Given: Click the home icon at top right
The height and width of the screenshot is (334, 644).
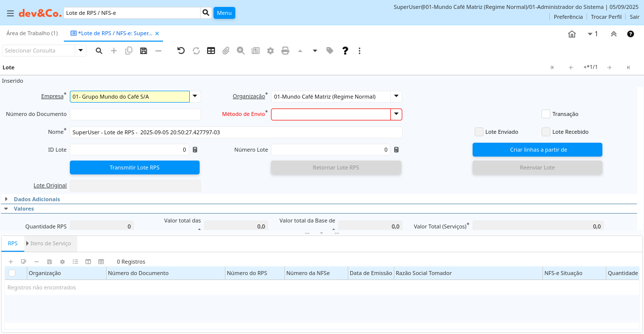Looking at the screenshot, I should tap(572, 34).
